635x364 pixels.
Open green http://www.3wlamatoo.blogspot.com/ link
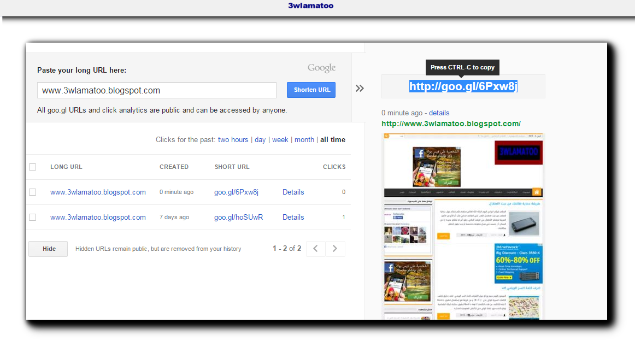[451, 124]
